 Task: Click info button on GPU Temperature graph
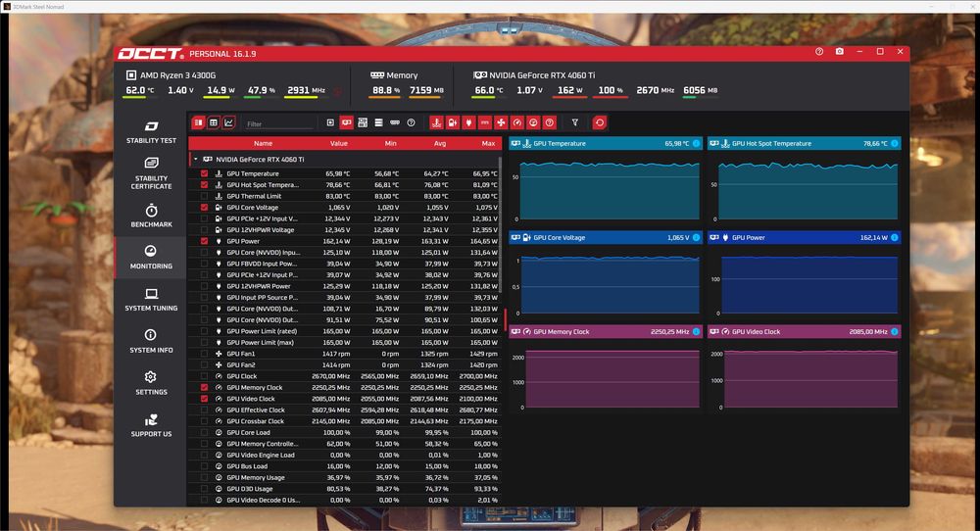tap(696, 144)
